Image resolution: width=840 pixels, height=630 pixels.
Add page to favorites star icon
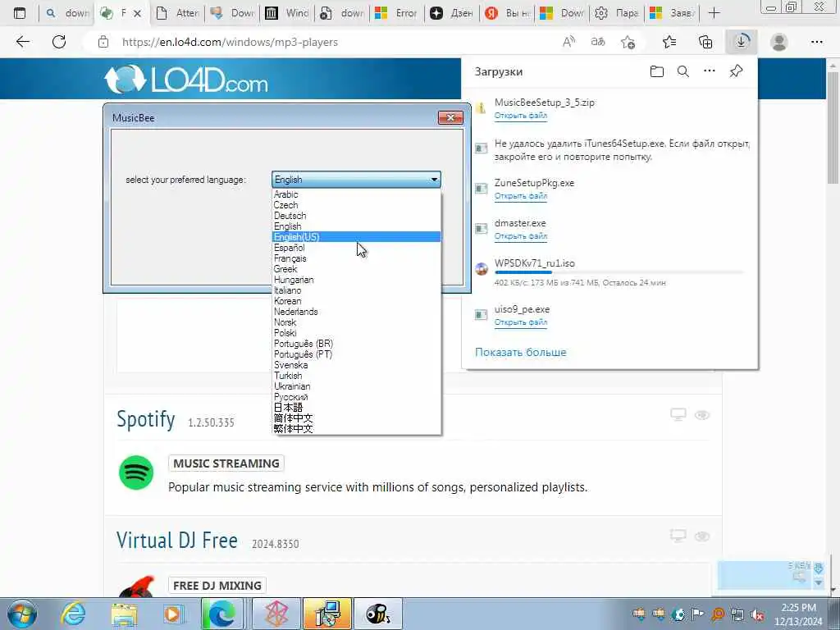point(628,42)
